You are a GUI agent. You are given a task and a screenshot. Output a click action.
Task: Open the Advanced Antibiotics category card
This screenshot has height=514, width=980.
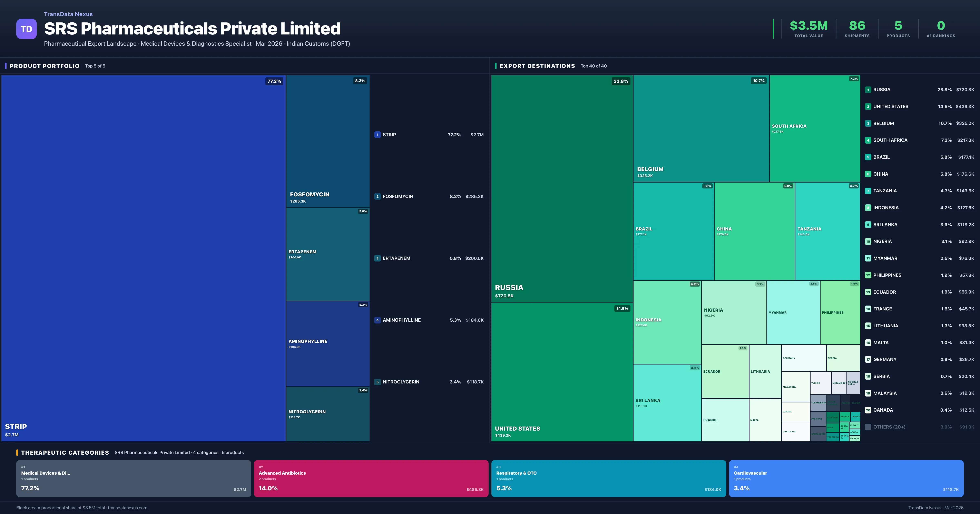click(x=371, y=478)
